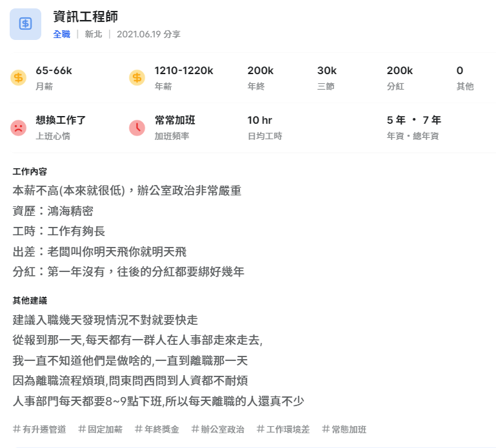Click the 全職 employment type link

point(62,34)
